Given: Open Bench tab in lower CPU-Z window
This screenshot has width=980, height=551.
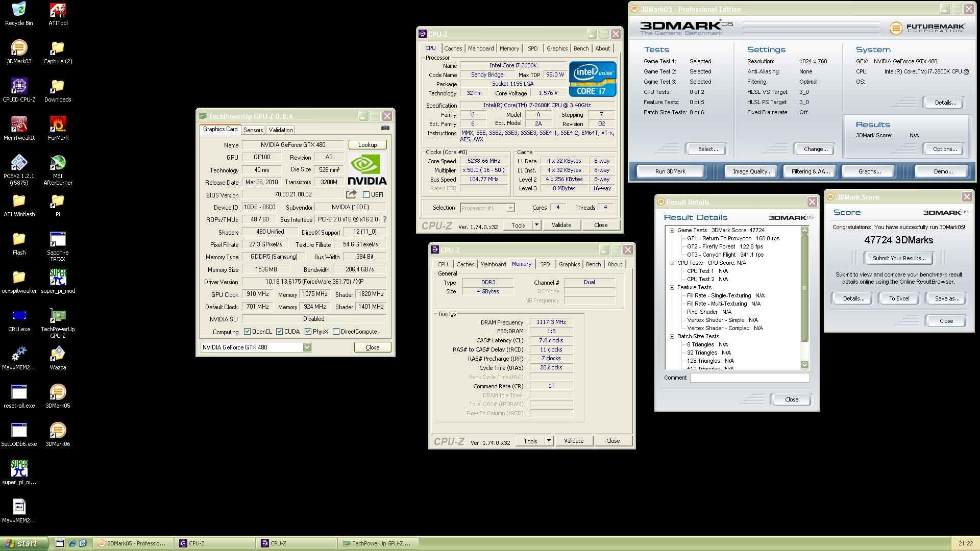Looking at the screenshot, I should click(x=593, y=264).
